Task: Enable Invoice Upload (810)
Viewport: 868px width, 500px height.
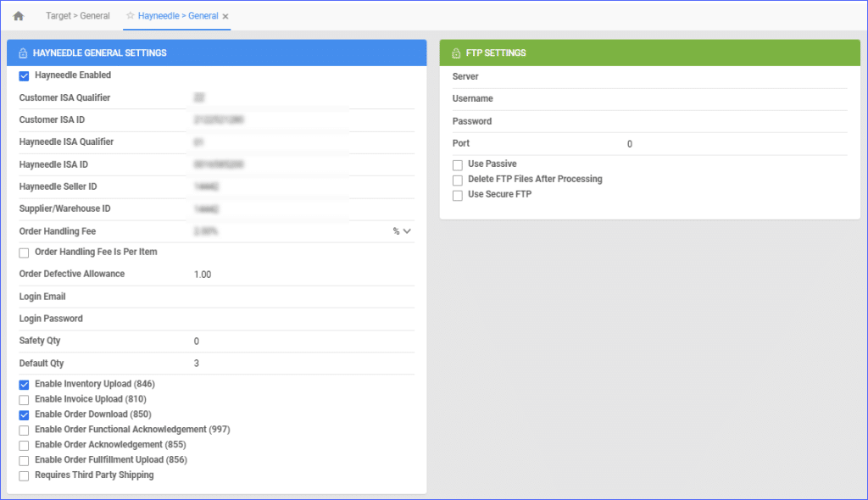Action: pyautogui.click(x=25, y=399)
